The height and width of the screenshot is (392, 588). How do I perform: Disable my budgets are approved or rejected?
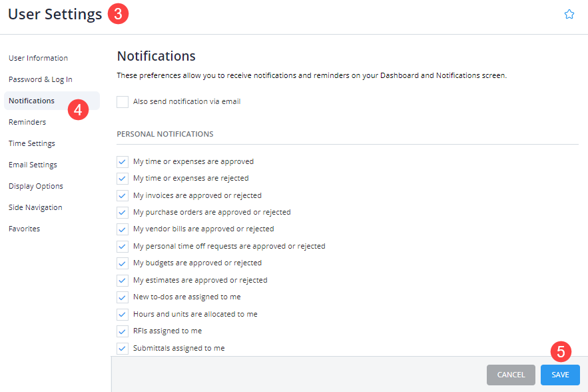pos(122,263)
